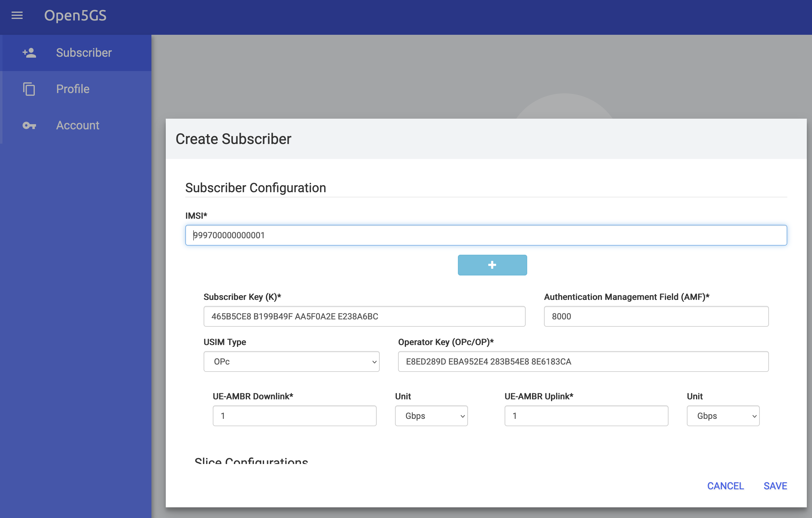Open the UE-AMBR Downlink Unit dropdown
The height and width of the screenshot is (518, 812).
click(x=431, y=415)
